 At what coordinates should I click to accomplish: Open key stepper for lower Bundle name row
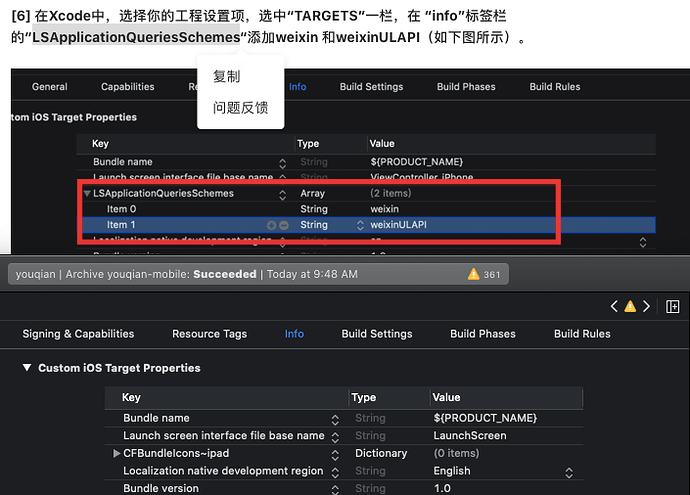(x=335, y=420)
